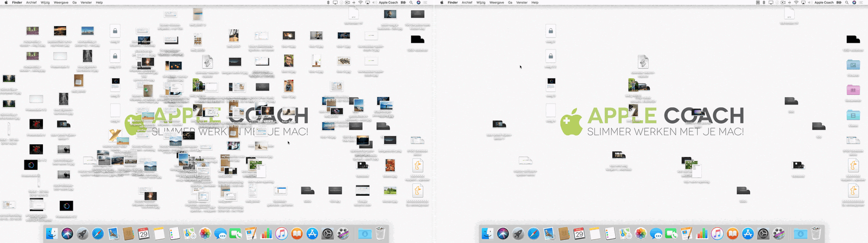
Task: Open Contacts book in the left Dock
Action: [128, 234]
